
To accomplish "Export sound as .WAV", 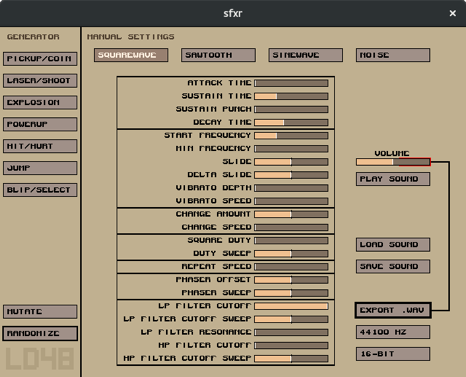I will (x=393, y=310).
